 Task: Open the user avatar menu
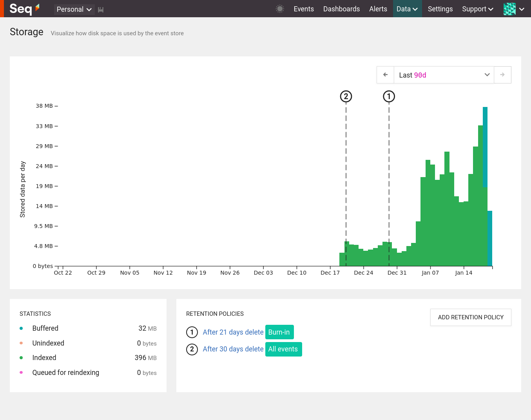click(509, 9)
